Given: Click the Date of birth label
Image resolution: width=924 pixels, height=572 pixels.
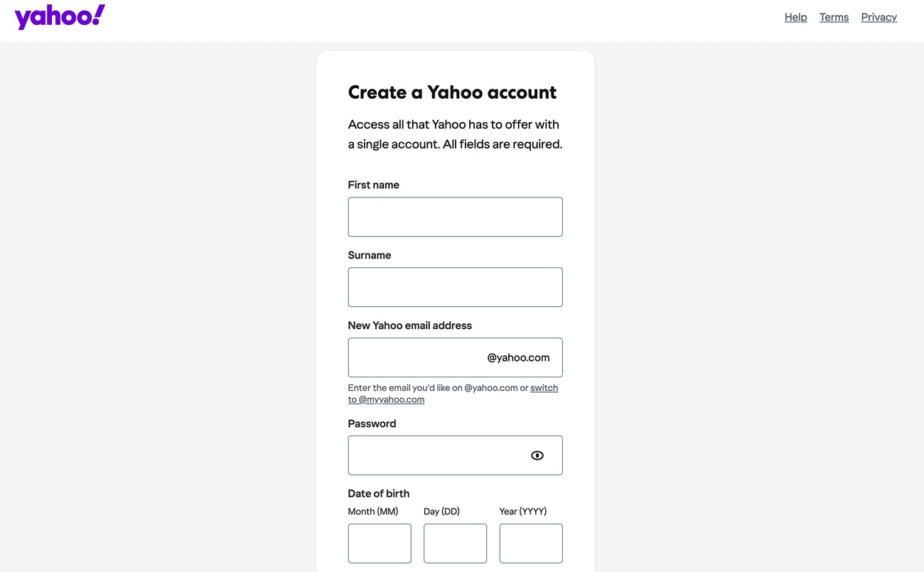Looking at the screenshot, I should (378, 493).
